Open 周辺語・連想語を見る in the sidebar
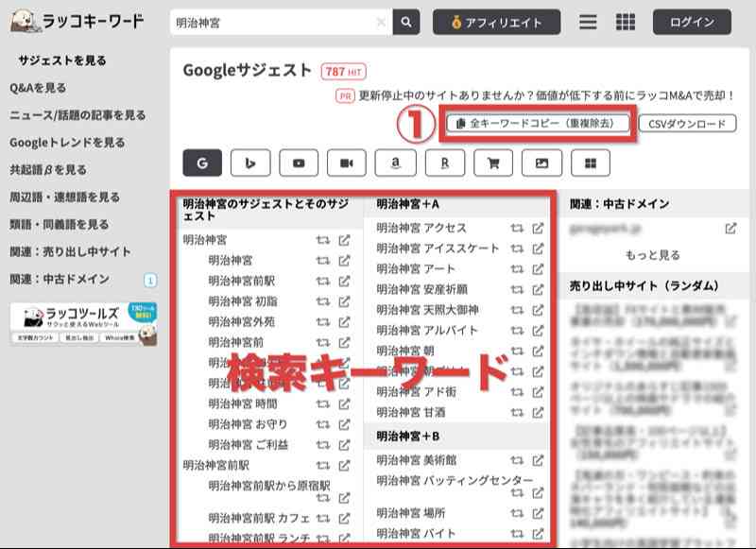The width and height of the screenshot is (756, 549). click(64, 197)
